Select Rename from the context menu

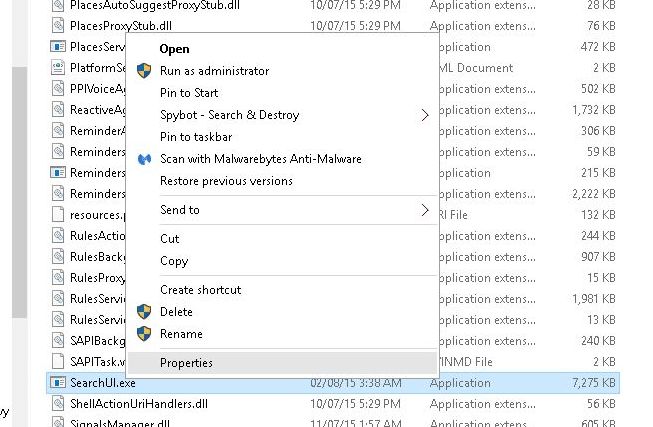[181, 334]
